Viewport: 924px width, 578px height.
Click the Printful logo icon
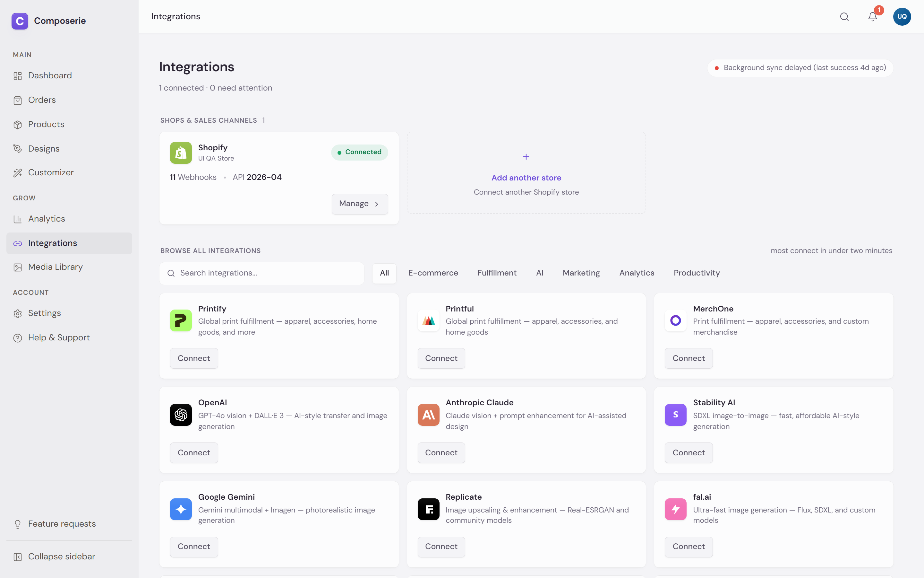(x=428, y=320)
